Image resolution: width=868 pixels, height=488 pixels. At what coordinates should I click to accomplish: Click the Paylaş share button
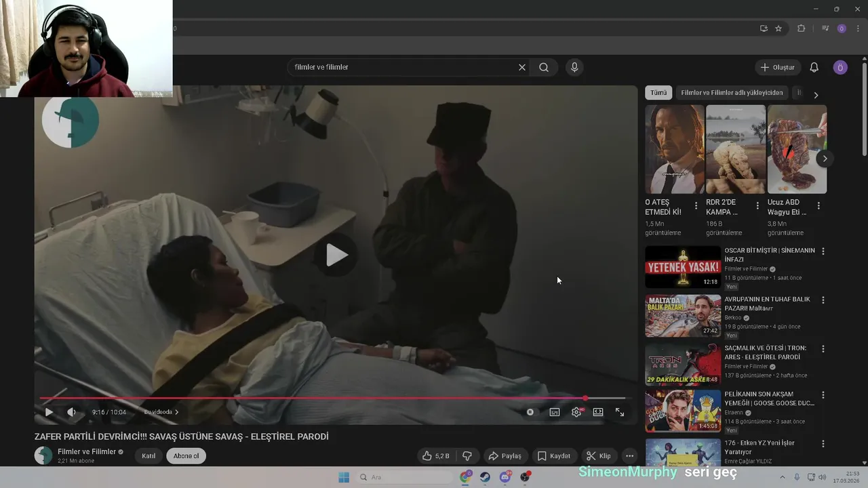pos(505,456)
